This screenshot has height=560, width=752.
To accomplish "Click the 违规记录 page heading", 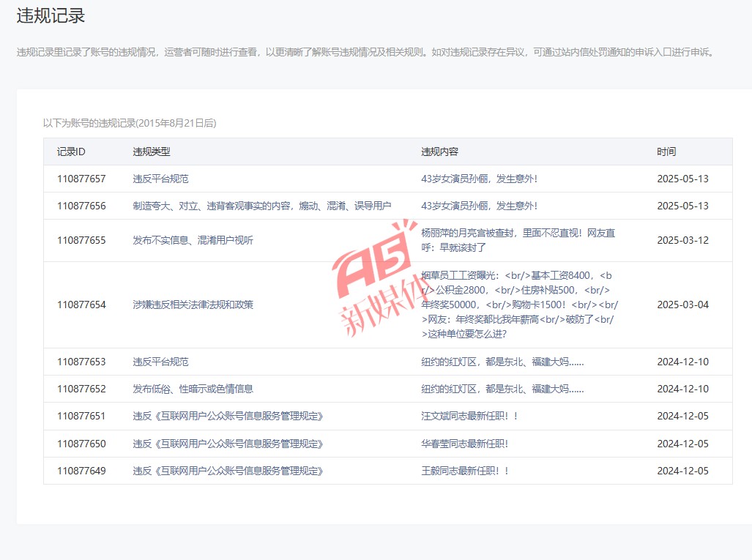I will tap(51, 16).
